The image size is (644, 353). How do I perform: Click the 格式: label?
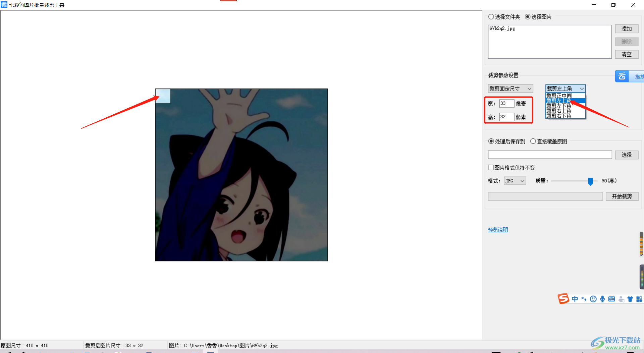point(494,181)
